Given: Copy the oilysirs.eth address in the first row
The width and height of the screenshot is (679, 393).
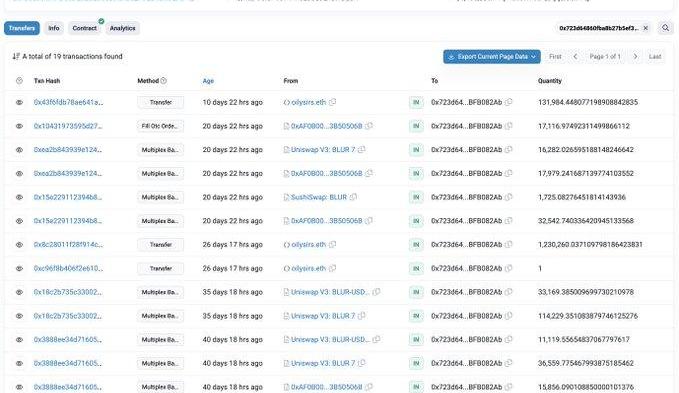Looking at the screenshot, I should pyautogui.click(x=332, y=102).
